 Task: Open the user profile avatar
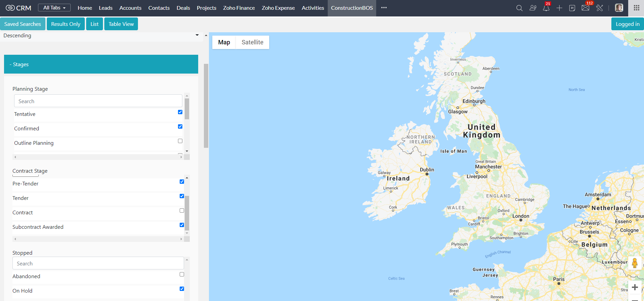pyautogui.click(x=619, y=8)
